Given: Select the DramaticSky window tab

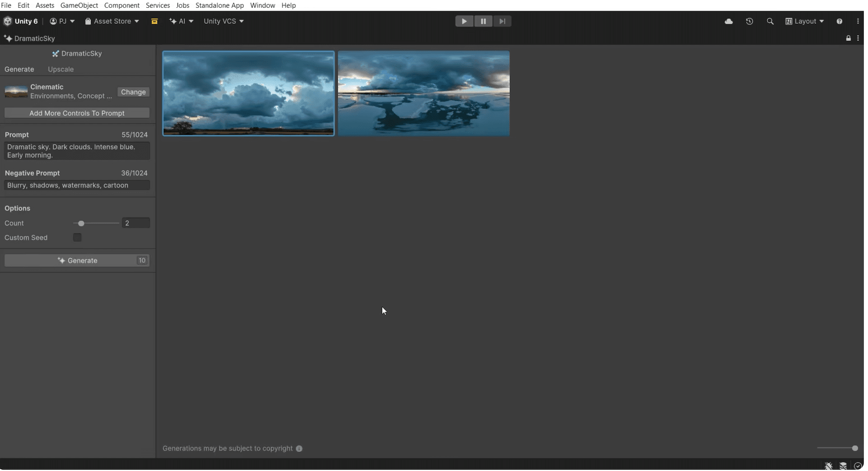Looking at the screenshot, I should coord(30,38).
